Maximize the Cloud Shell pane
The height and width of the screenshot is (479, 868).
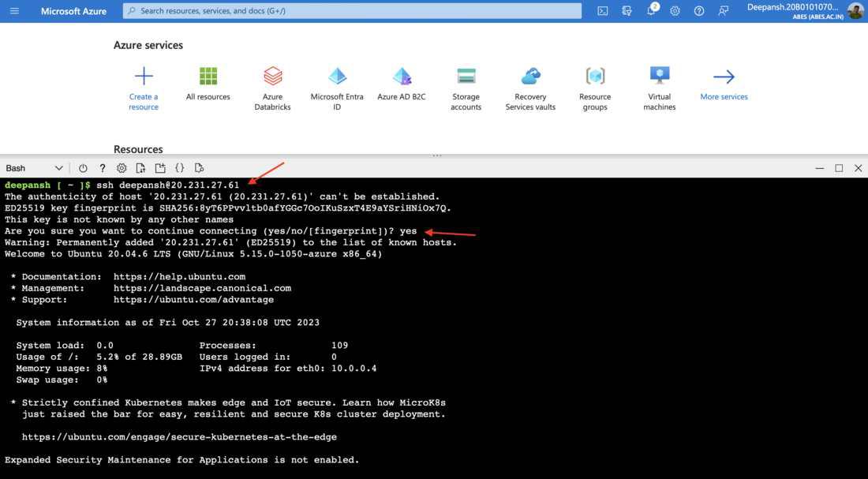(840, 168)
